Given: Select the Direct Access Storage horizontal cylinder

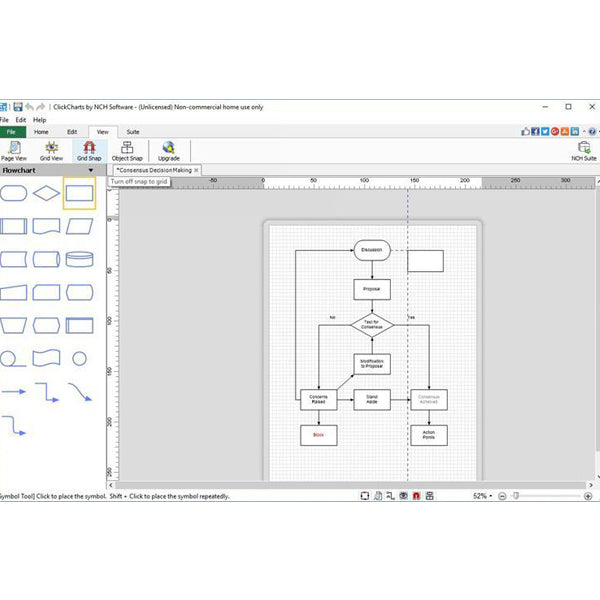Looking at the screenshot, I should point(46,259).
